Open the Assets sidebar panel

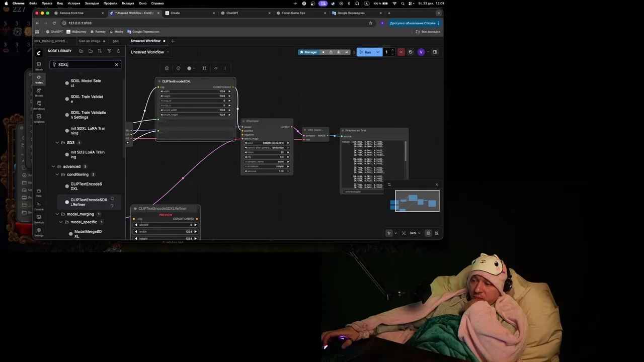[39, 66]
